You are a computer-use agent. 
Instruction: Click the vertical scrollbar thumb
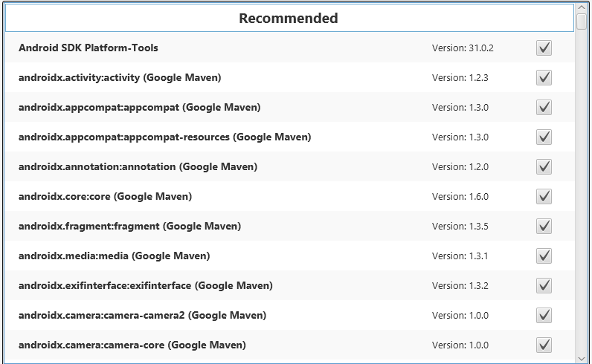582,21
